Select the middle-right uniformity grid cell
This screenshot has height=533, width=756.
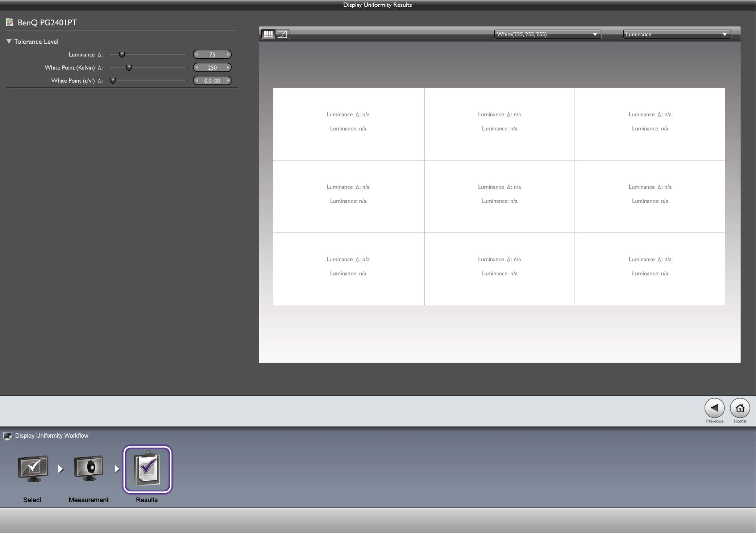650,196
